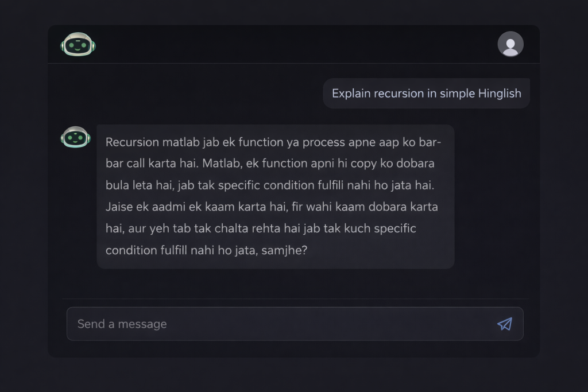The width and height of the screenshot is (588, 392).
Task: Click the assistant avatar near the response bubble
Action: coord(75,137)
